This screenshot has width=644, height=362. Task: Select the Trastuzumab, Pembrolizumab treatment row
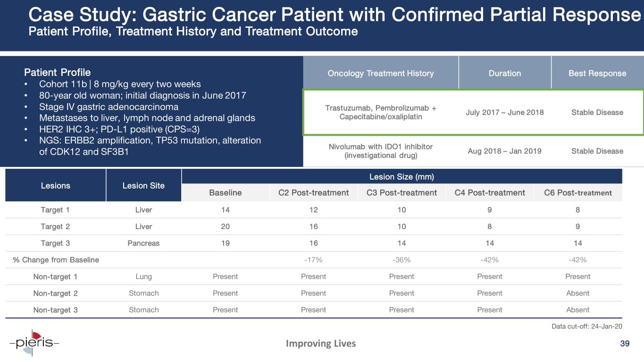tap(473, 112)
